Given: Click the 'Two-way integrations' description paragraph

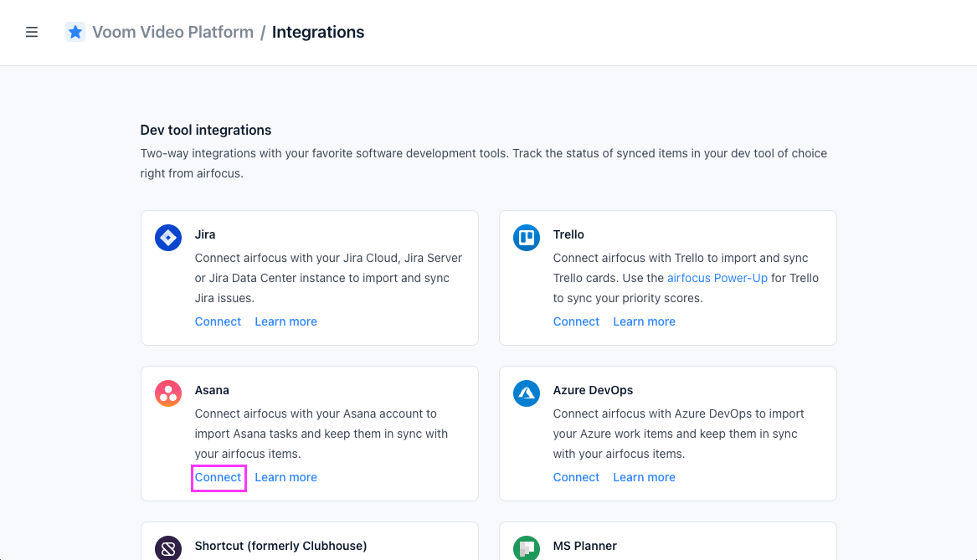Looking at the screenshot, I should pos(484,163).
